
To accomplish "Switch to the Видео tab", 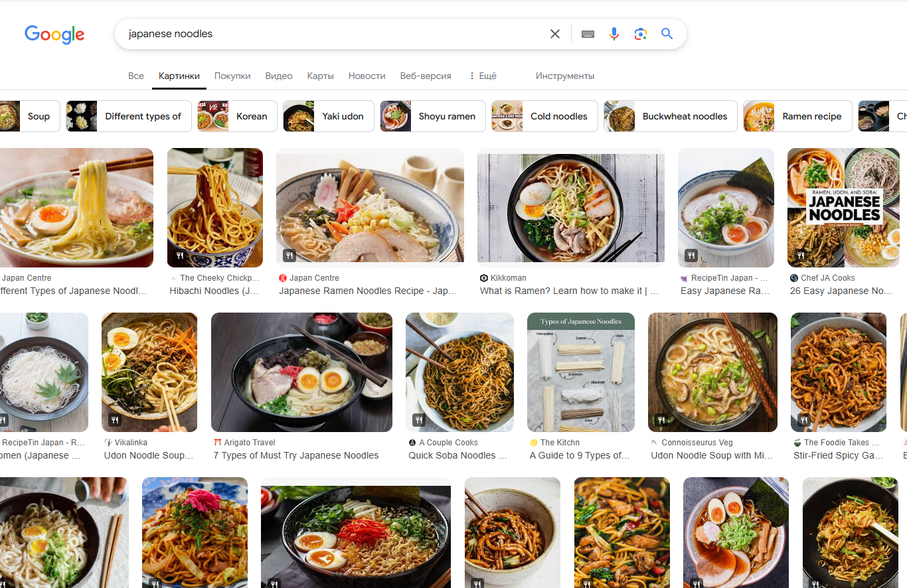I will (279, 76).
